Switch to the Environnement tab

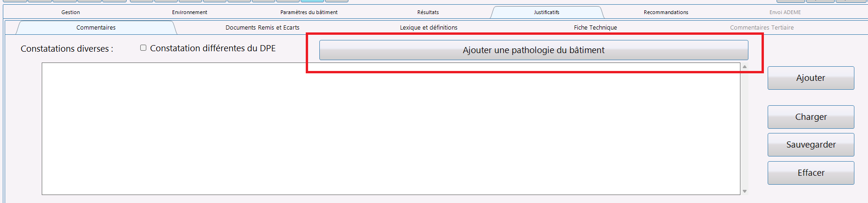coord(189,12)
